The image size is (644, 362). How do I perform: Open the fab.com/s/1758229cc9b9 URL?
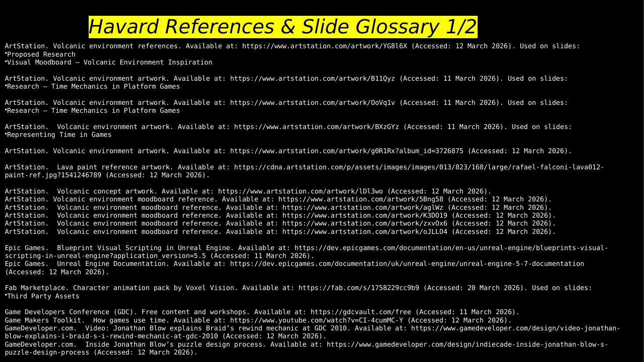coord(359,288)
